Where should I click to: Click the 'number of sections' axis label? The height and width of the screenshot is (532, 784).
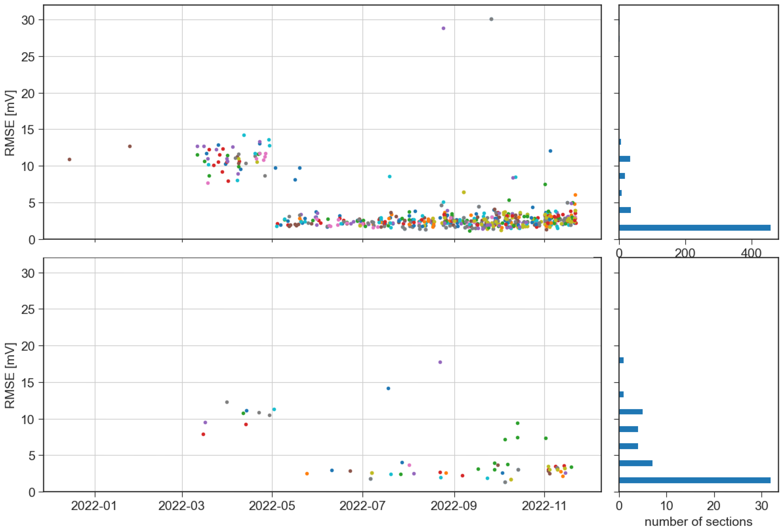[698, 522]
